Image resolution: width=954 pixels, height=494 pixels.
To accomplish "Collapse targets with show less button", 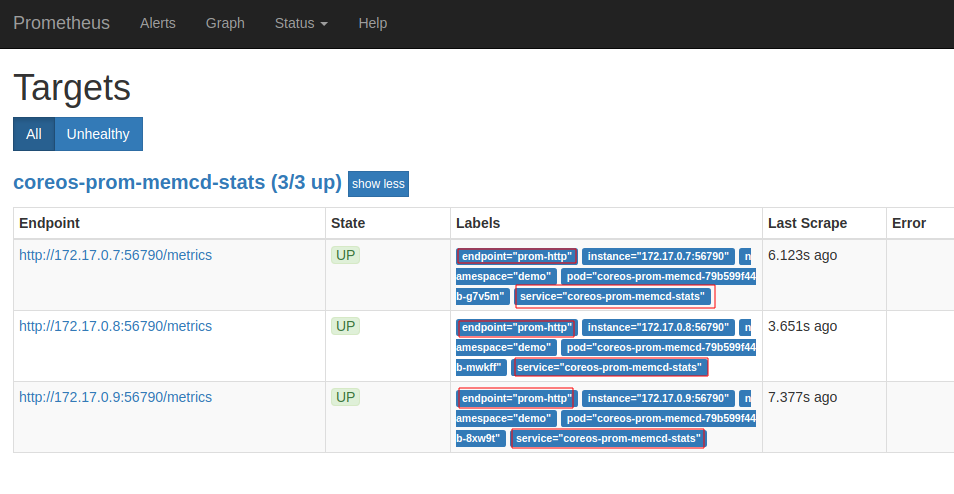I will (378, 184).
